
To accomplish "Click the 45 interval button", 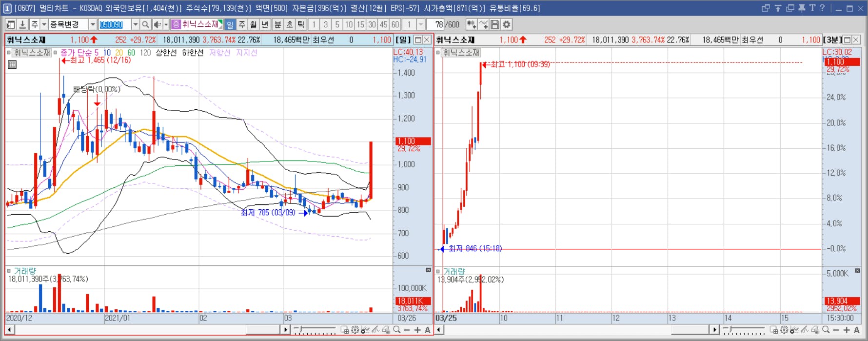I will [384, 24].
